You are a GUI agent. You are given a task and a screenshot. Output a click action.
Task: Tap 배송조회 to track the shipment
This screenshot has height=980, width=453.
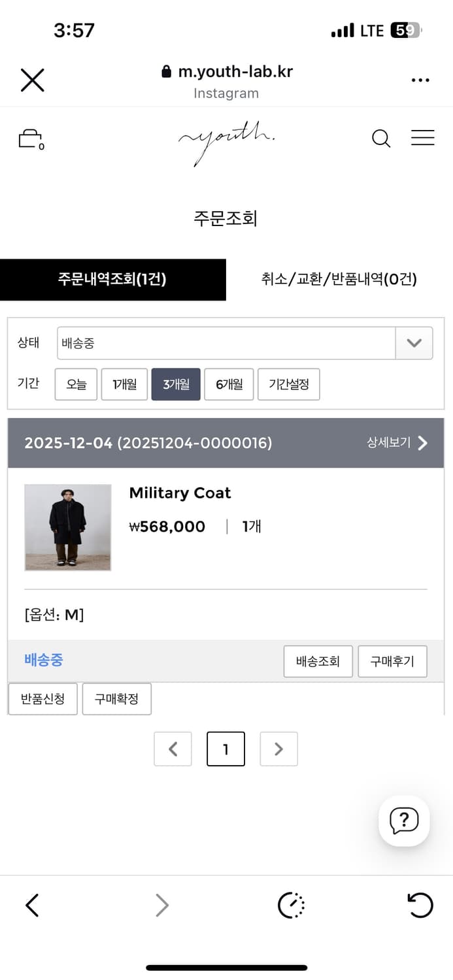(318, 661)
